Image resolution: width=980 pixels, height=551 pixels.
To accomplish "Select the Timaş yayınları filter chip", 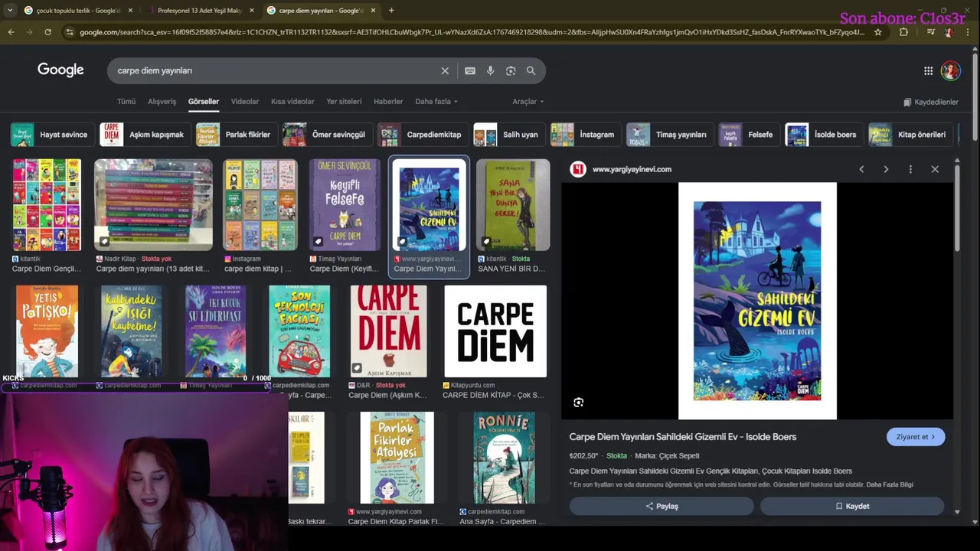I will click(x=669, y=135).
